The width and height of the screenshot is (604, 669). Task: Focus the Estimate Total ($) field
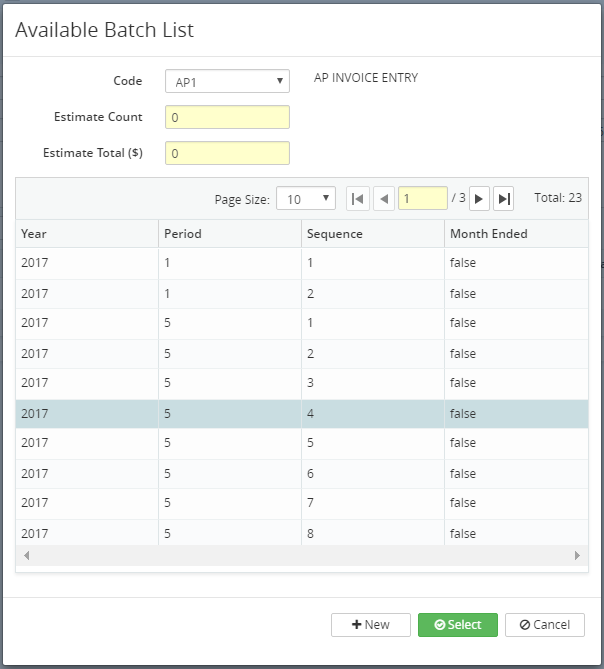coord(227,153)
